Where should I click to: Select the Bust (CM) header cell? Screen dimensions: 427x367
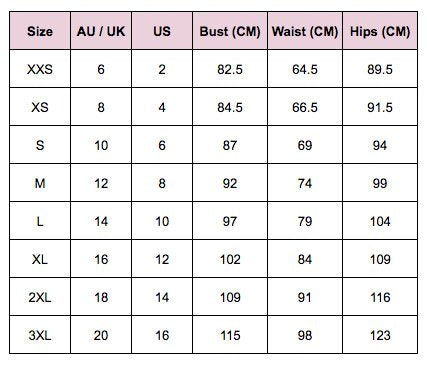pyautogui.click(x=230, y=31)
